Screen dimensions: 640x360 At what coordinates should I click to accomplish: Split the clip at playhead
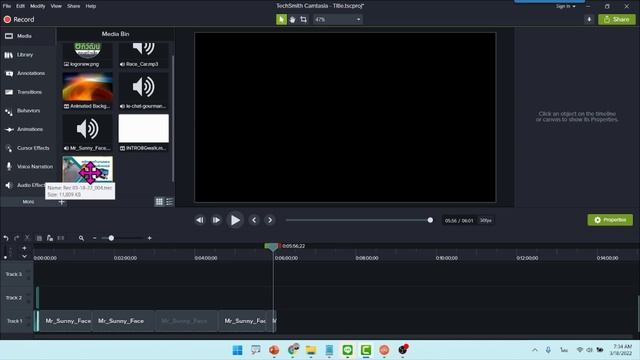pyautogui.click(x=61, y=238)
